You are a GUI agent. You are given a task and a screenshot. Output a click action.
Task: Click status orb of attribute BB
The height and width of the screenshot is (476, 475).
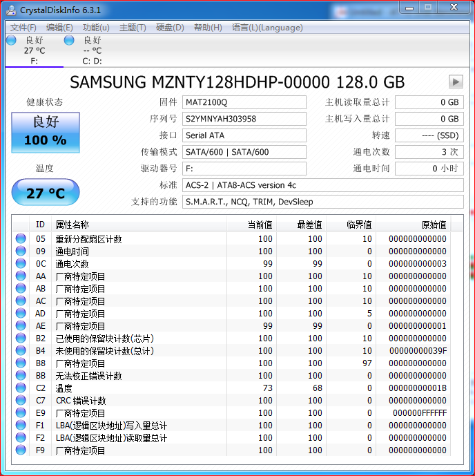click(x=21, y=376)
